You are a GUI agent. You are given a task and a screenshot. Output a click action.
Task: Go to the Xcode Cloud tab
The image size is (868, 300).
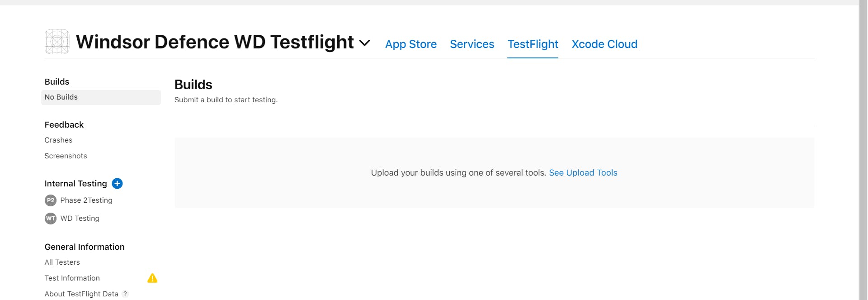[604, 44]
